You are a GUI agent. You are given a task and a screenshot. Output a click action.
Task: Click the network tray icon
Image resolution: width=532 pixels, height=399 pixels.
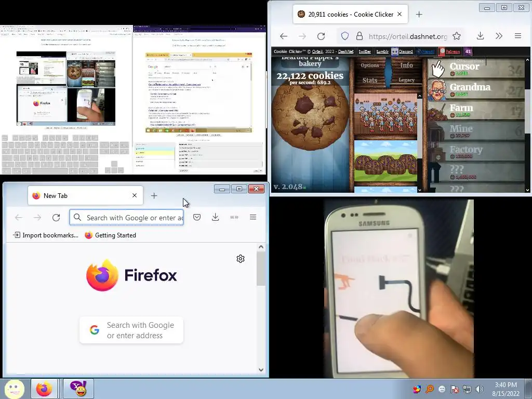pos(467,389)
